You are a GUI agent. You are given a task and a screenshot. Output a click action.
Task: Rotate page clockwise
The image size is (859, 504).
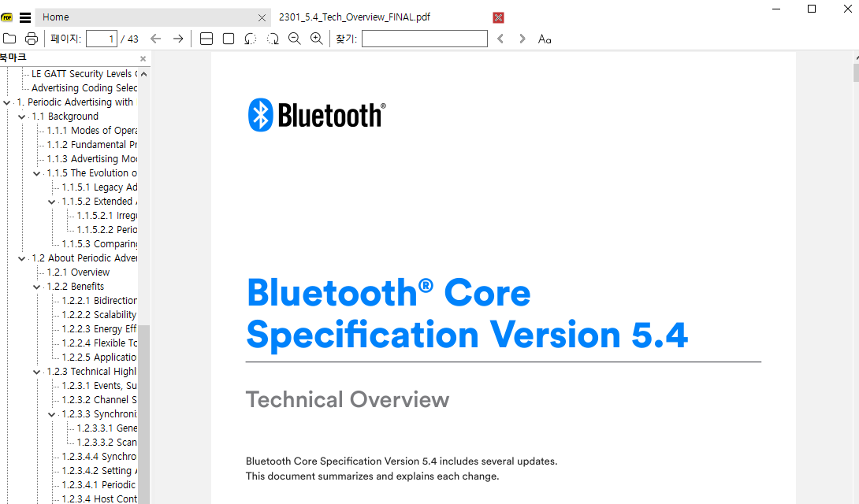(273, 39)
